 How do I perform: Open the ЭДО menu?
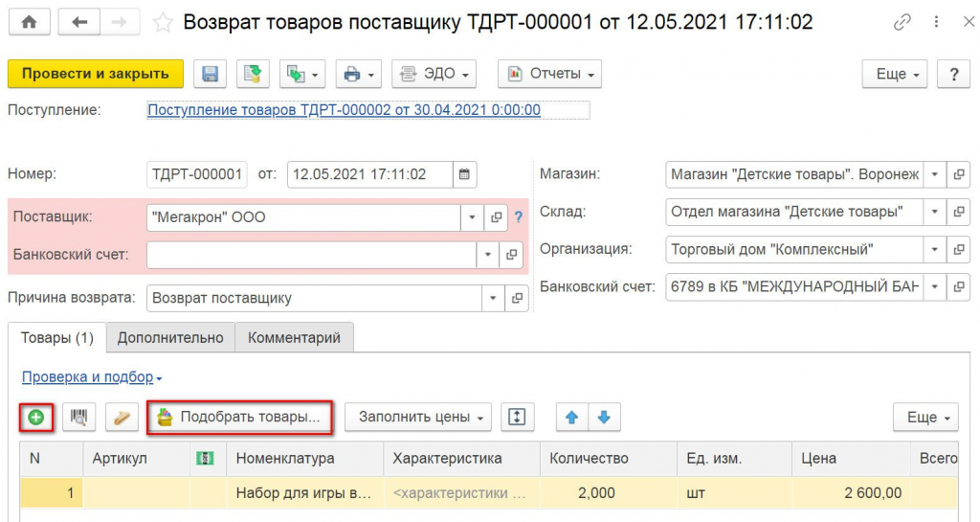(434, 74)
